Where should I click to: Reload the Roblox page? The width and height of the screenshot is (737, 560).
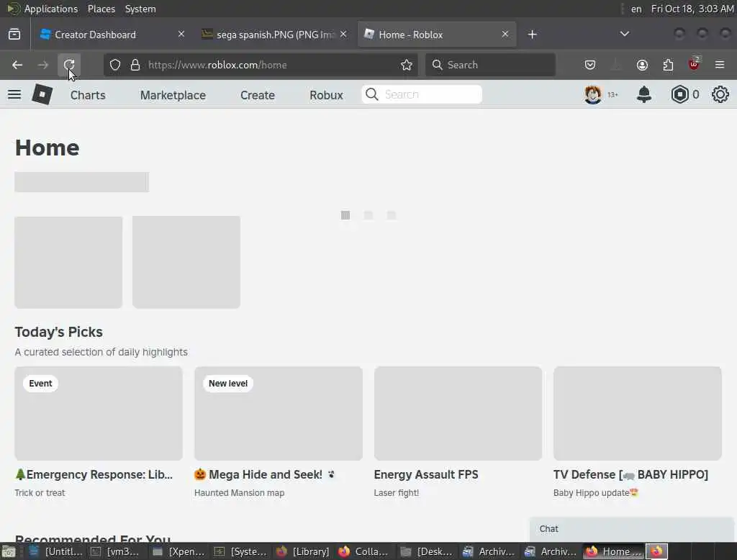69,65
